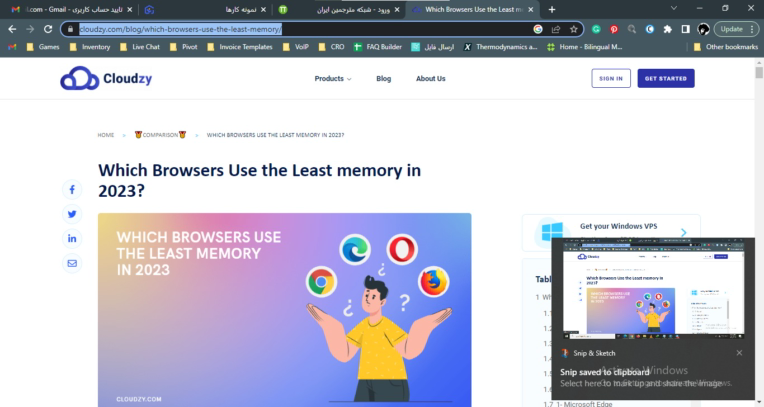Open the Other bookmarks folder
The image size is (764, 407).
(x=726, y=47)
